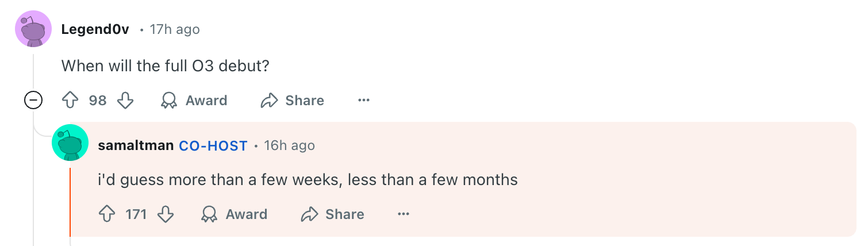
Task: Open Legend0v's purple avatar profile
Action: pyautogui.click(x=33, y=29)
